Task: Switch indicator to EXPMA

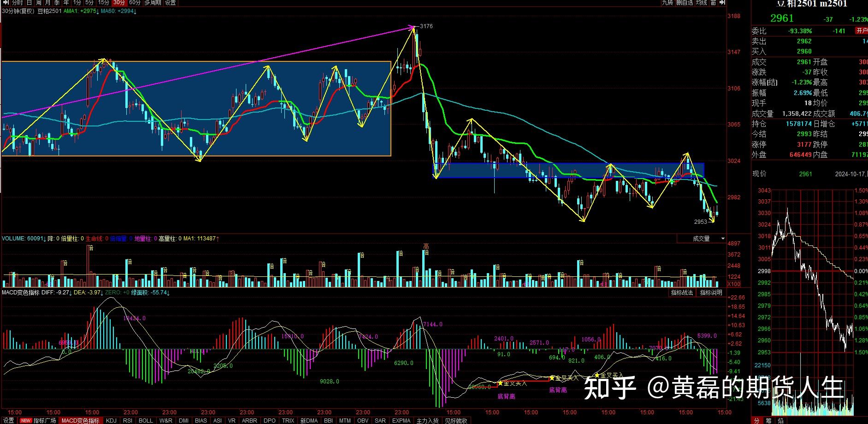Action: (x=401, y=421)
